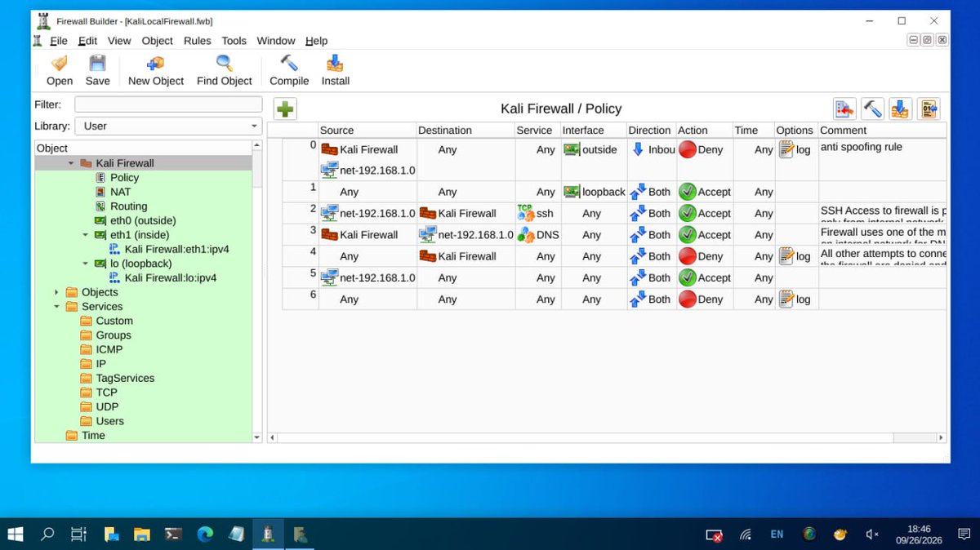980x550 pixels.
Task: Expand the Objects folder in tree
Action: (56, 292)
